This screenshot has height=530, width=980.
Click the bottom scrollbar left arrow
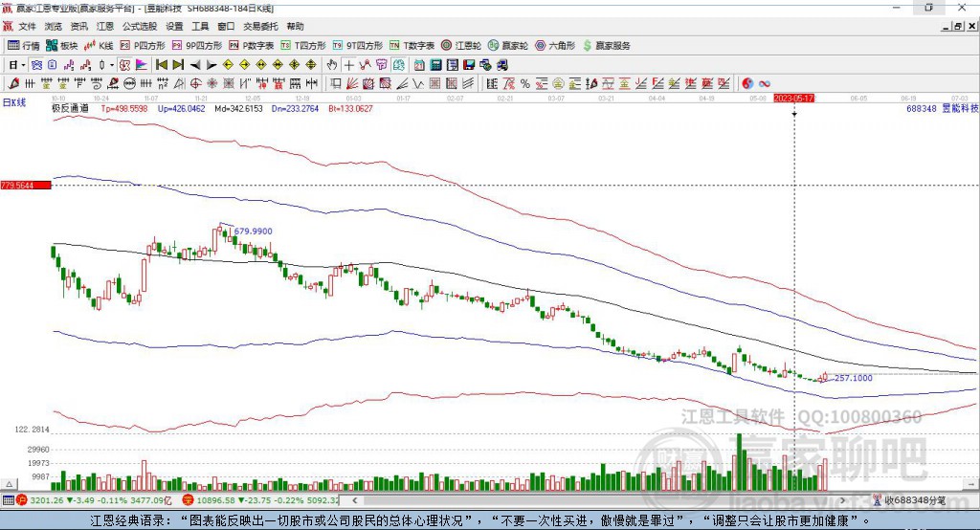coord(355,500)
